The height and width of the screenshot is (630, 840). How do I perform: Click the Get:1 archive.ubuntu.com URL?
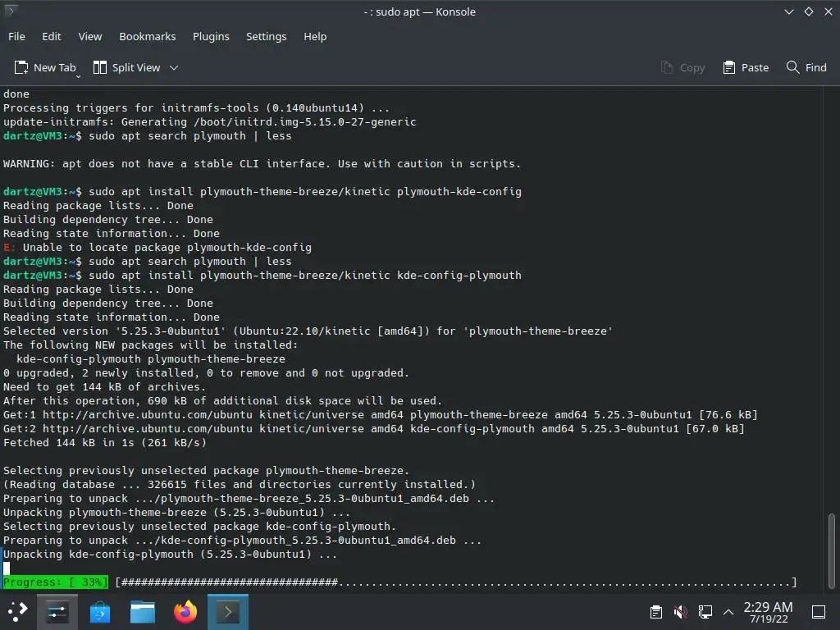point(148,414)
